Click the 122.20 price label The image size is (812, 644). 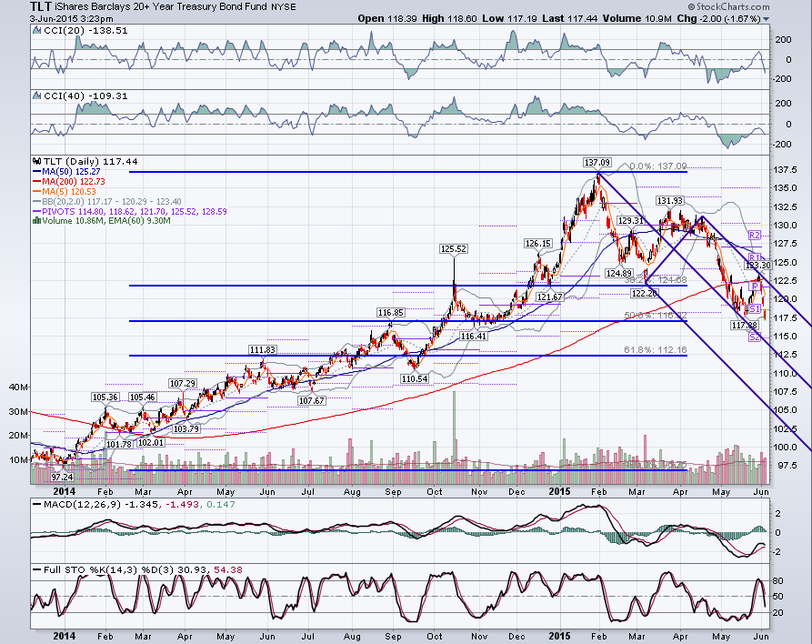click(x=644, y=293)
